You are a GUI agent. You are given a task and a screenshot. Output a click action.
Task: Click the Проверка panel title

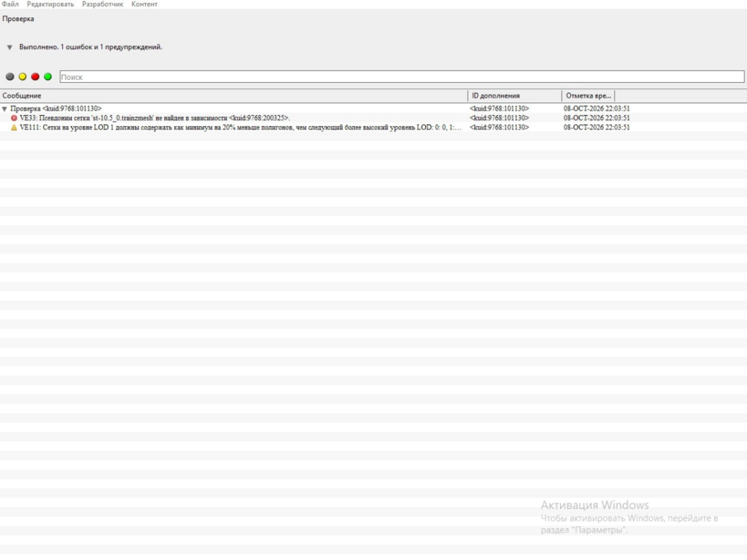tap(18, 19)
